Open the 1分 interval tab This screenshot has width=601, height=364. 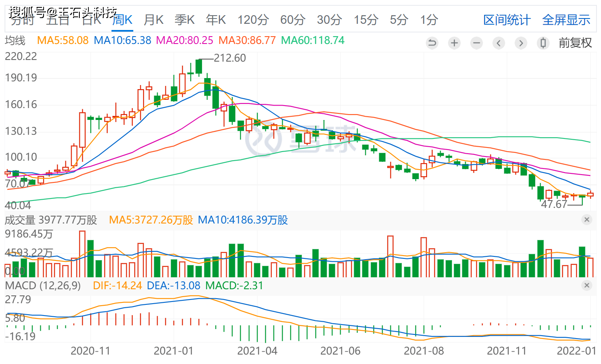(429, 20)
